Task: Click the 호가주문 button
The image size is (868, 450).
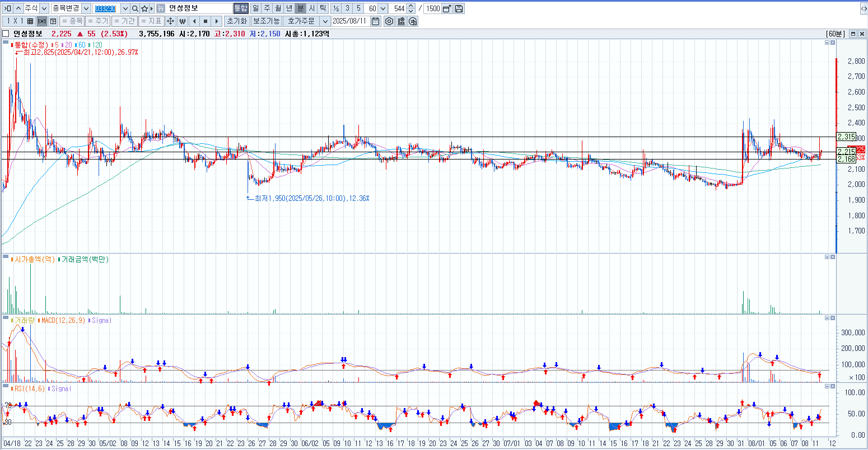Action: pos(301,21)
